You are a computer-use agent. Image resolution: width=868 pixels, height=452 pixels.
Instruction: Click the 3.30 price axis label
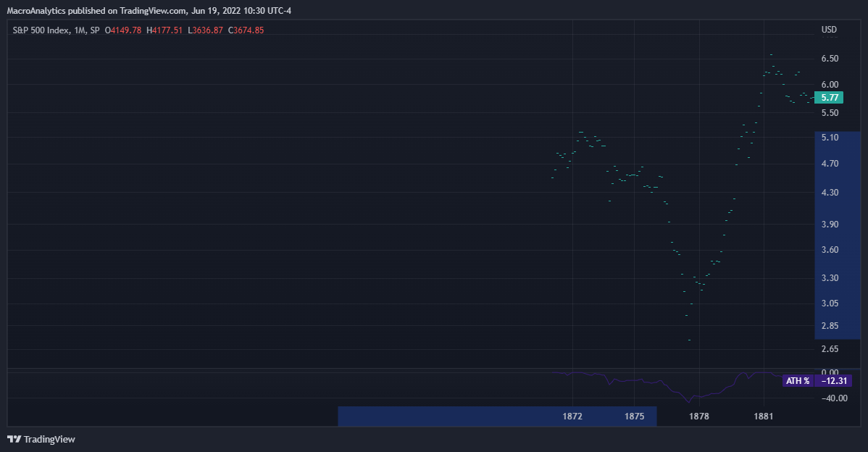830,278
